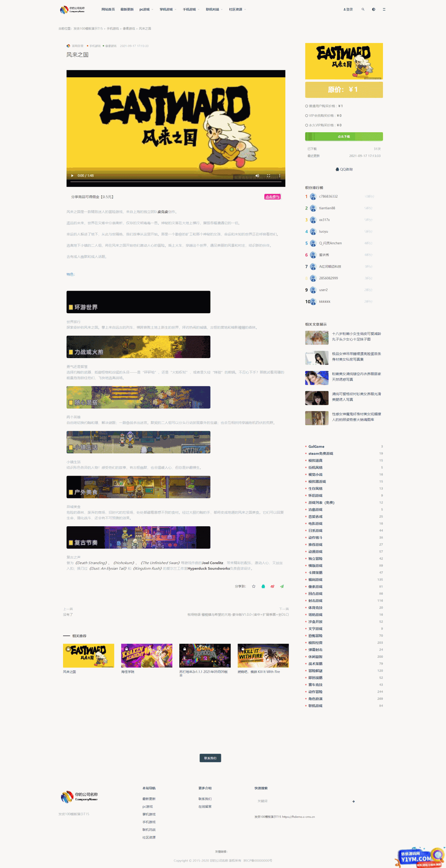Click the avatar of user c786836332
This screenshot has width=446, height=868.
[313, 197]
